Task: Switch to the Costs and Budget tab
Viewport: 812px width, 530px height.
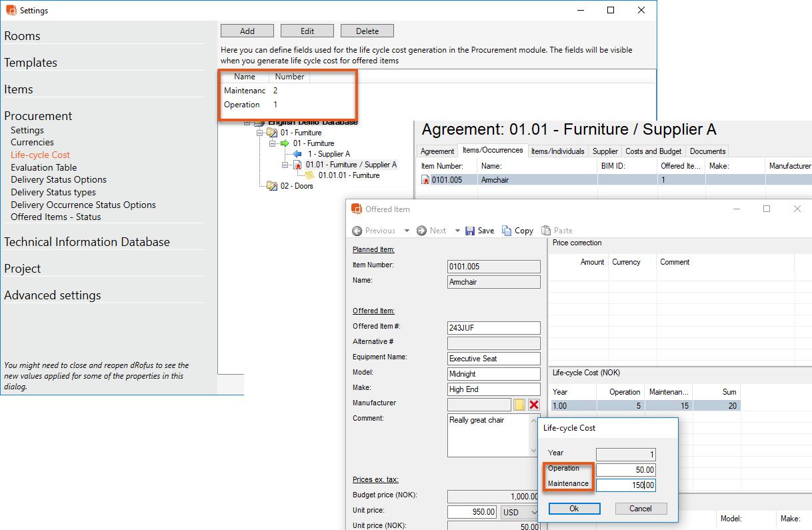Action: tap(653, 151)
